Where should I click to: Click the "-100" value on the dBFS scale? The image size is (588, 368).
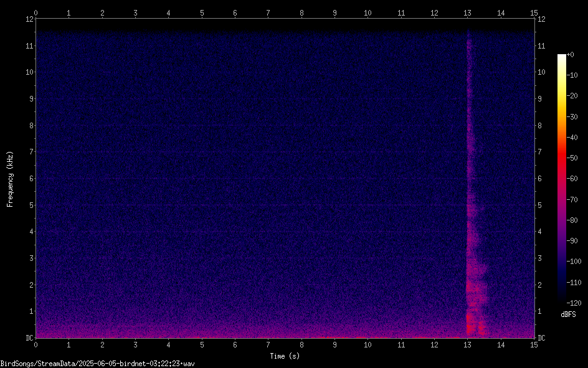click(x=574, y=262)
